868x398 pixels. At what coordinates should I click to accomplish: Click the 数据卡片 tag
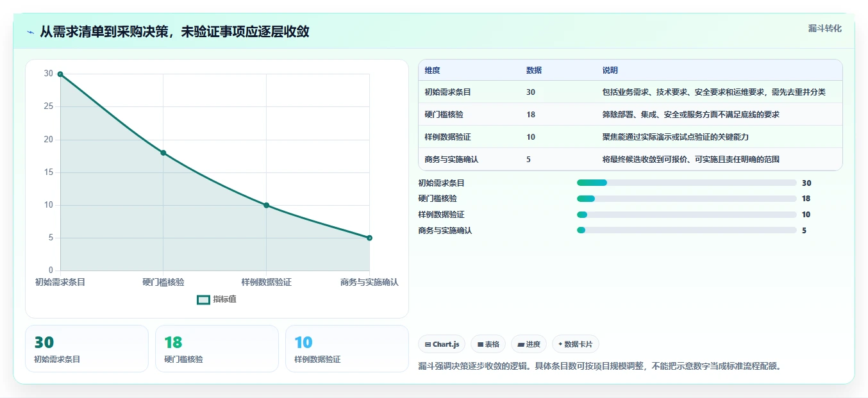coord(576,344)
